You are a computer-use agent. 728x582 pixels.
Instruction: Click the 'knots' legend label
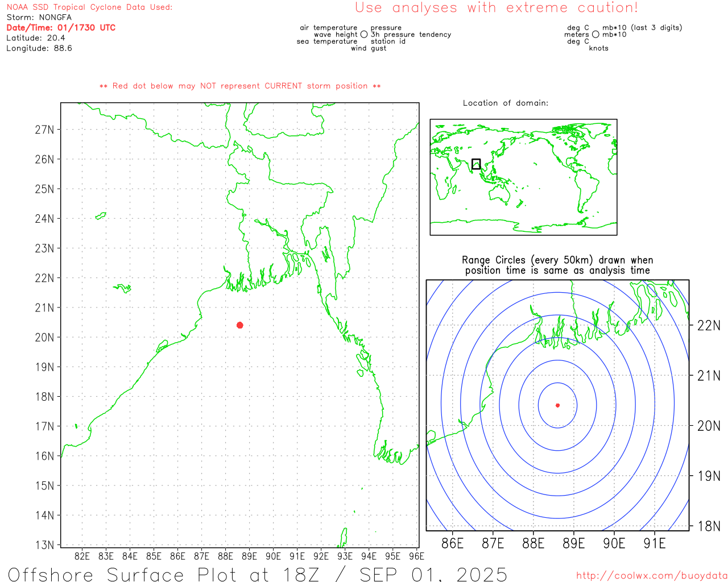pyautogui.click(x=599, y=48)
